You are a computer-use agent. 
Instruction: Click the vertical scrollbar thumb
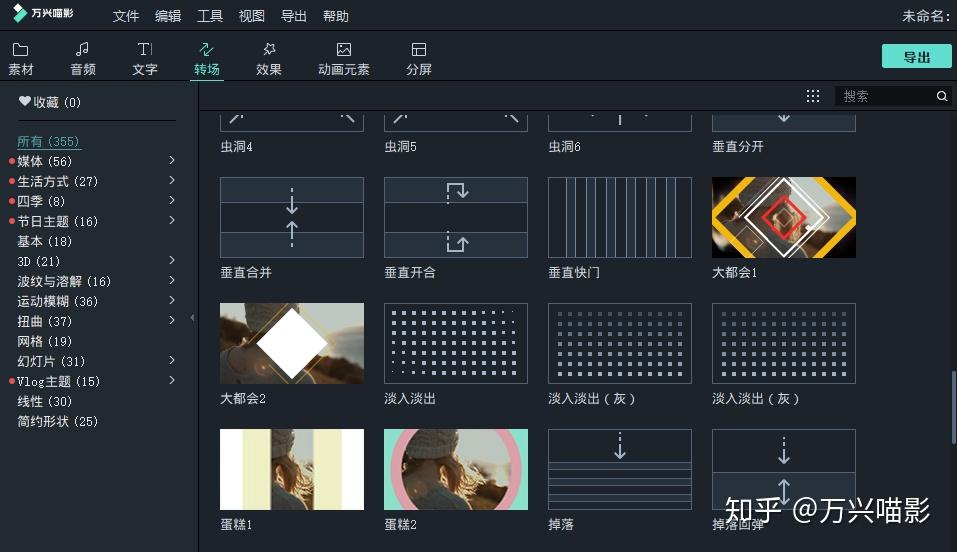953,407
